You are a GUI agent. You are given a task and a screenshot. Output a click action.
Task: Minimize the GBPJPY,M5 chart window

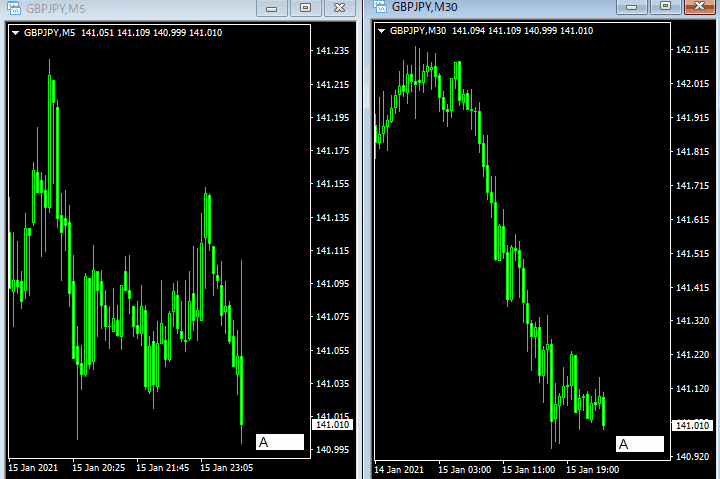[271, 8]
